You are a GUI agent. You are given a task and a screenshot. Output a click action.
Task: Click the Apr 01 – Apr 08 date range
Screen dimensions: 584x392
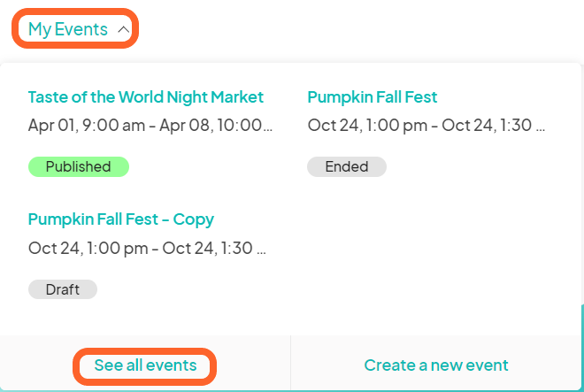[x=150, y=125]
